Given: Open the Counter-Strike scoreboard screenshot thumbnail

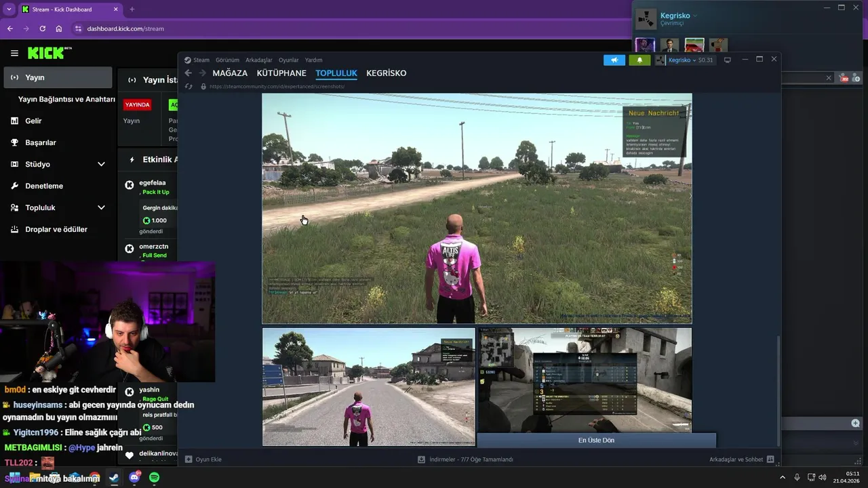Looking at the screenshot, I should coord(585,380).
